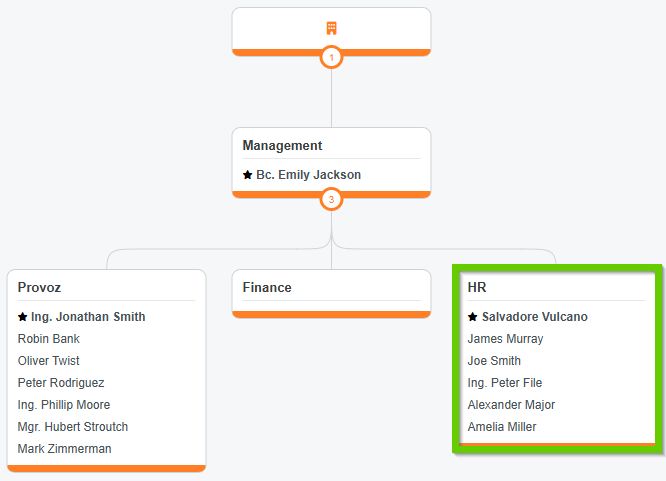Click the orange building icon in root node

click(331, 28)
